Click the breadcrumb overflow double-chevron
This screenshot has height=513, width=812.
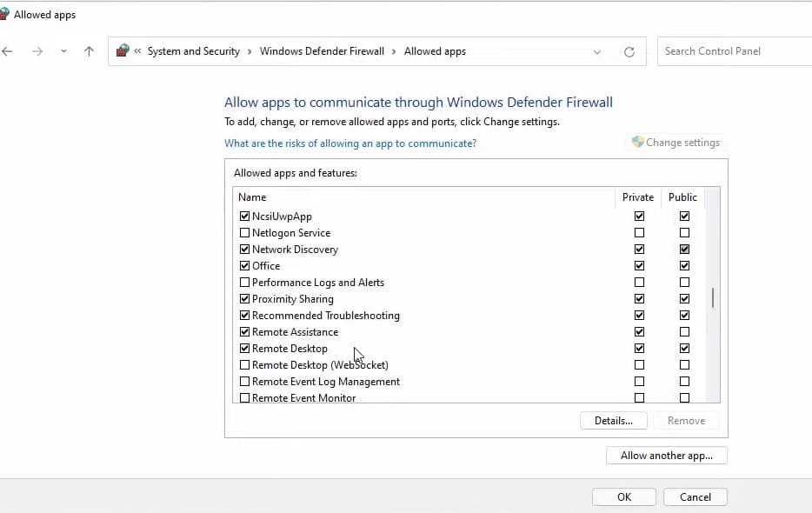[138, 51]
